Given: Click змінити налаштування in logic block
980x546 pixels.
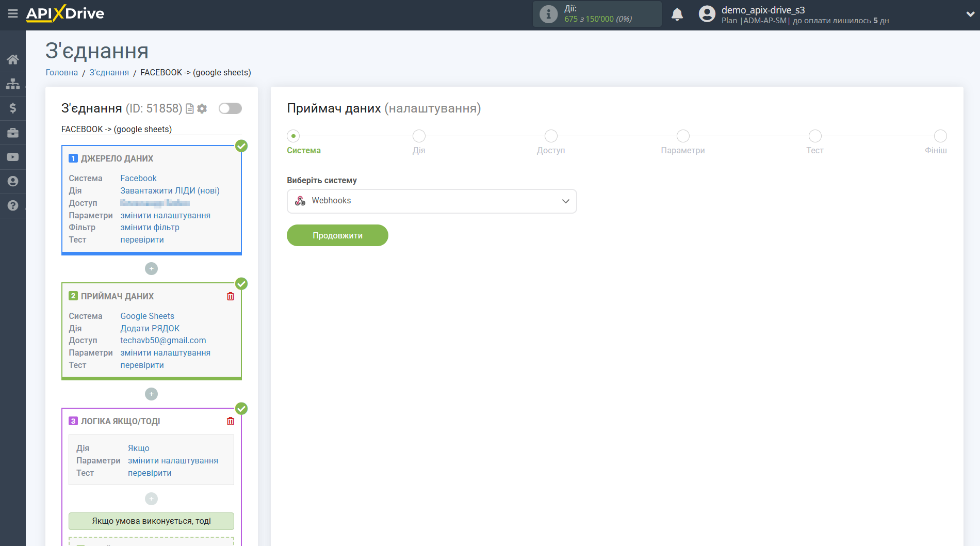Looking at the screenshot, I should click(x=173, y=460).
